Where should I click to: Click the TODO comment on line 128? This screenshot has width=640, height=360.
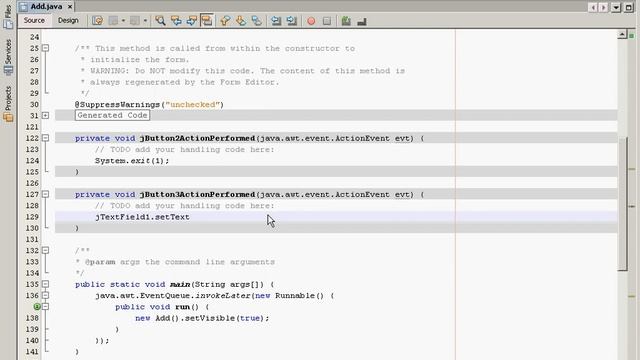pos(184,206)
